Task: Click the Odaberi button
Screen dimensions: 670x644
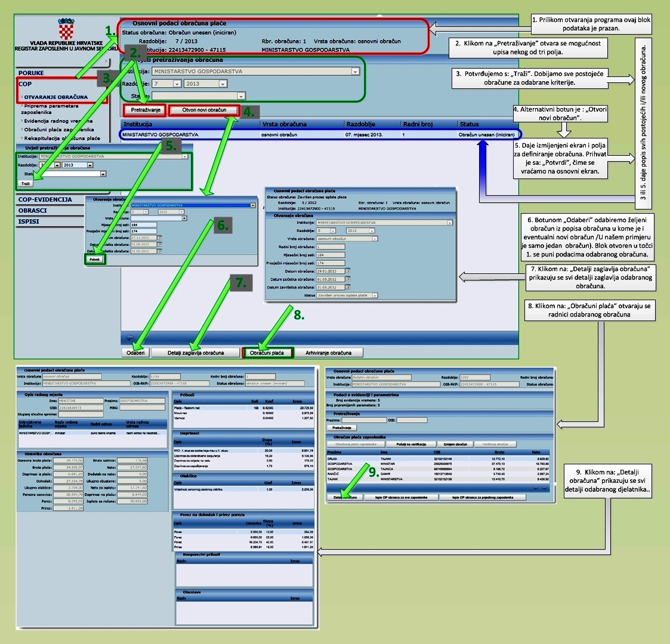Action: coord(135,353)
